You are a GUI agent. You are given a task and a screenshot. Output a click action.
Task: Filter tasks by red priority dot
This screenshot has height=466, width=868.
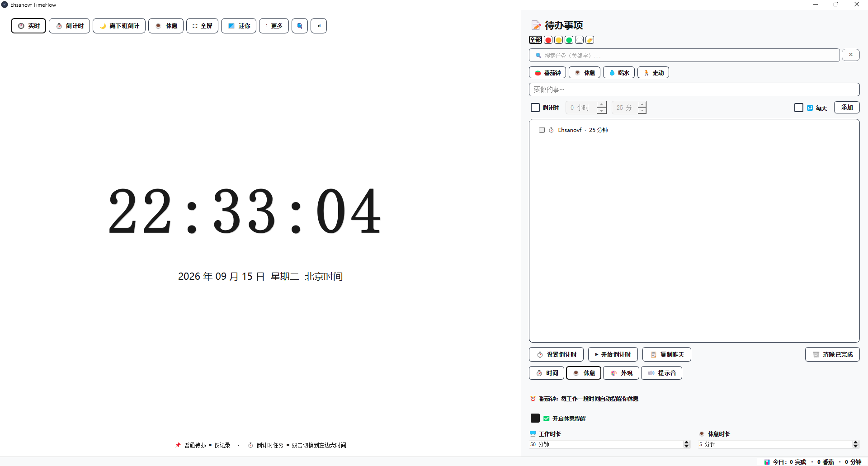(x=548, y=40)
